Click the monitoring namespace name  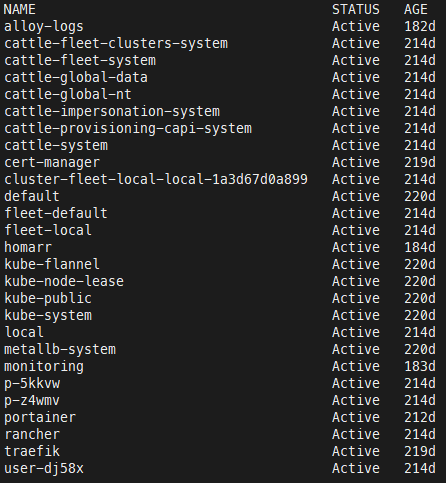pyautogui.click(x=44, y=366)
